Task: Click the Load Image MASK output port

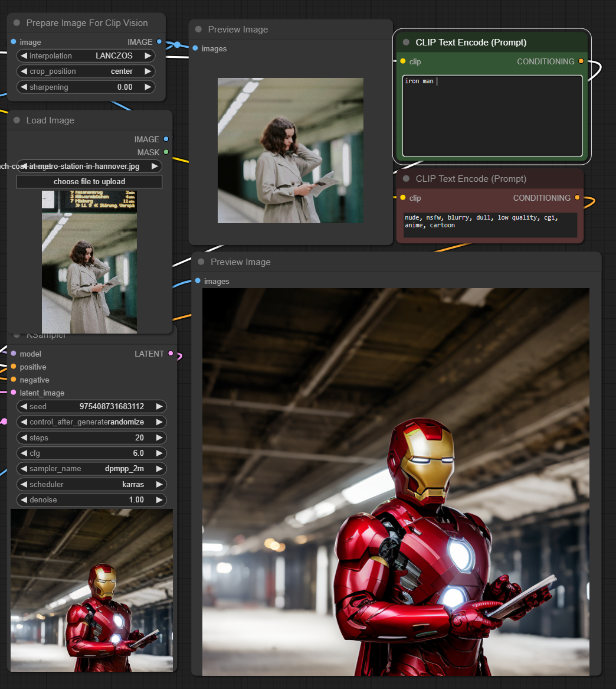Action: [x=166, y=152]
